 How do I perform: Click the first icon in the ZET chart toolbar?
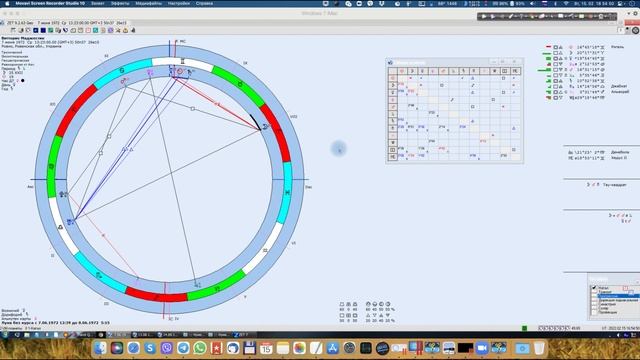tap(13, 30)
